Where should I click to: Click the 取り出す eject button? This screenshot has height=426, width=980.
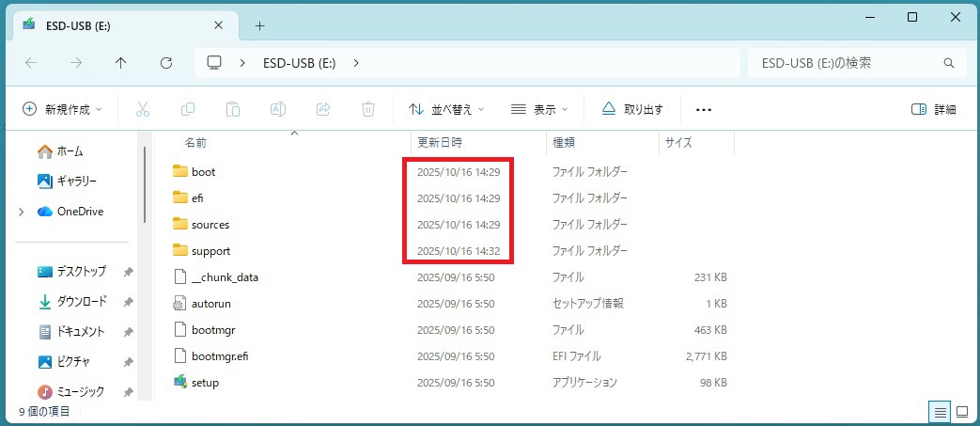[x=632, y=109]
